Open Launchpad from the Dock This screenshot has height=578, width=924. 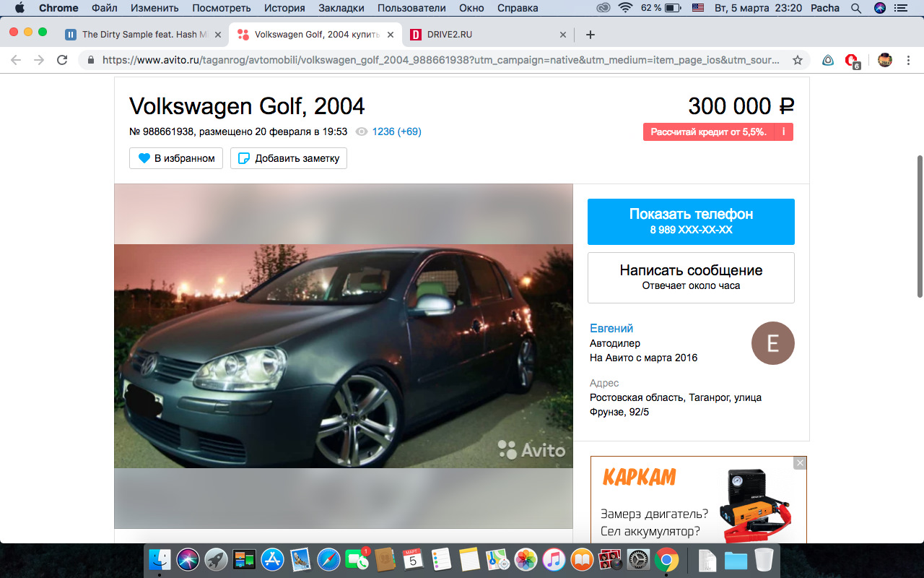coord(216,559)
